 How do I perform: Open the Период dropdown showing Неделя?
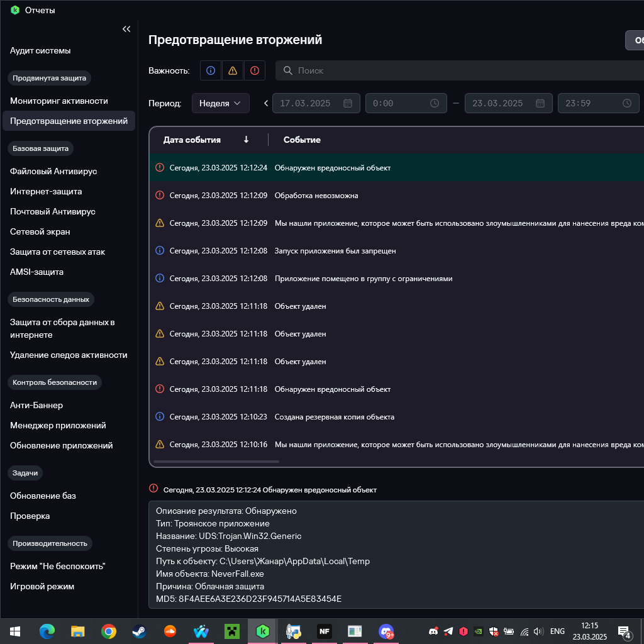point(221,103)
